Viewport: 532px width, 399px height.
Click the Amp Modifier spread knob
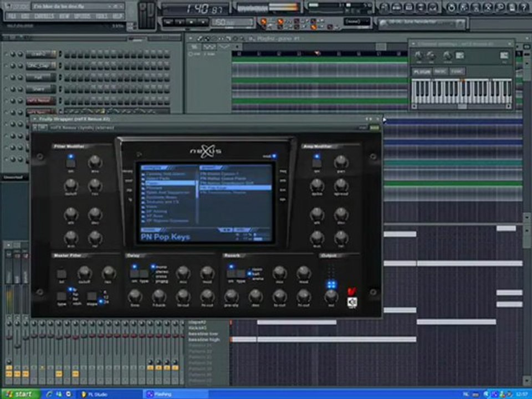[341, 186]
